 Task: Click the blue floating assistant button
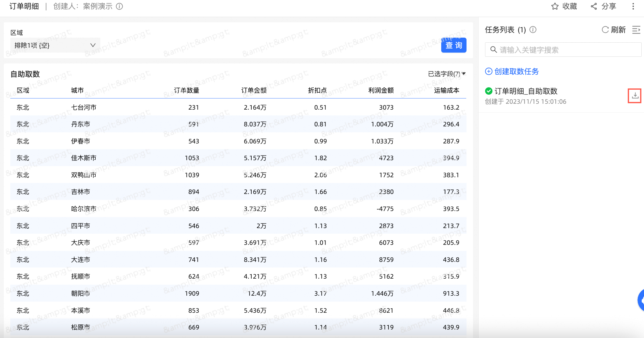641,300
